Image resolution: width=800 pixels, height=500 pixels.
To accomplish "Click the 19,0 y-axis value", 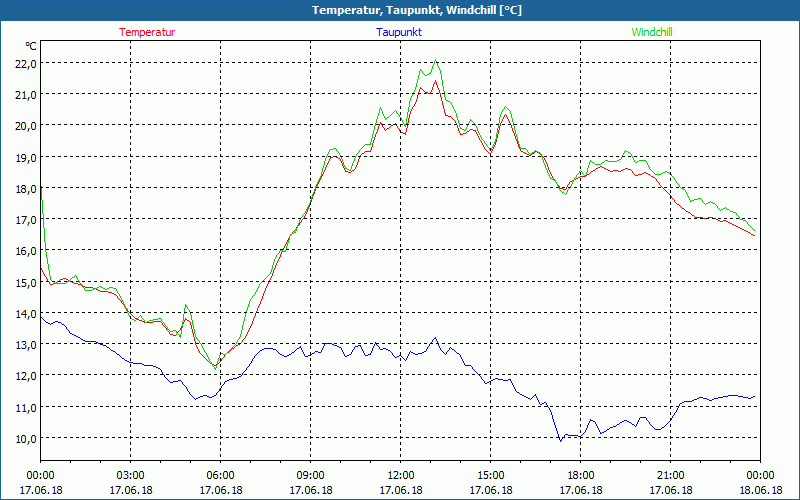I will [27, 157].
